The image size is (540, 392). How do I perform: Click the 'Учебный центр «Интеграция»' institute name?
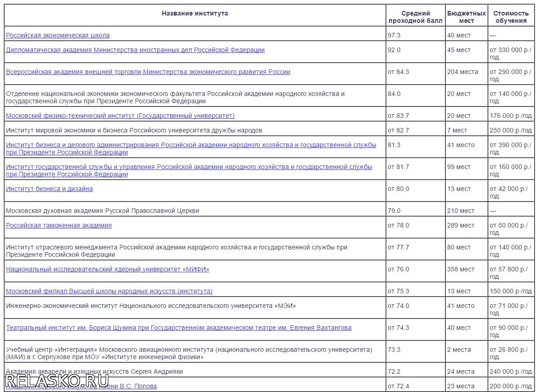pyautogui.click(x=189, y=354)
